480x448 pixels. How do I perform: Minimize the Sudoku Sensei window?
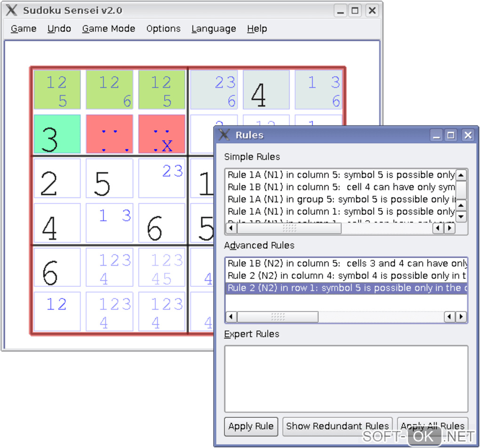click(340, 11)
